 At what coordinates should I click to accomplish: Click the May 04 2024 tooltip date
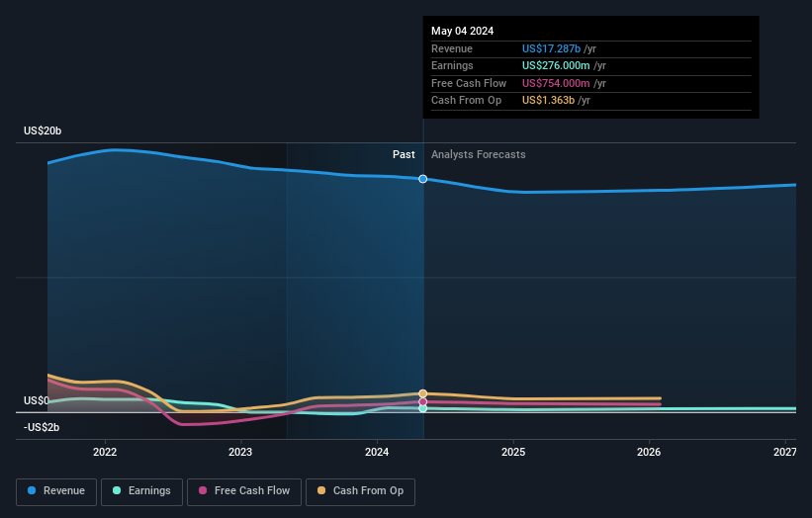tap(463, 31)
